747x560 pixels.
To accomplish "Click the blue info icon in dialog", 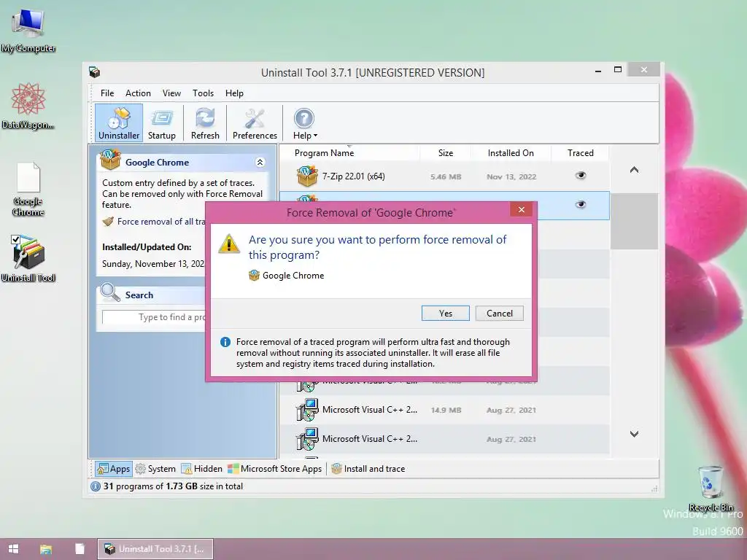I will tap(225, 342).
